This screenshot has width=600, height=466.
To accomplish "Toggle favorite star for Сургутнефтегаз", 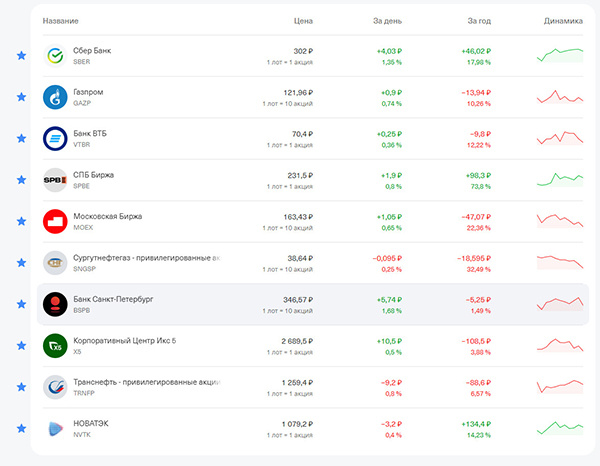I will [x=21, y=262].
